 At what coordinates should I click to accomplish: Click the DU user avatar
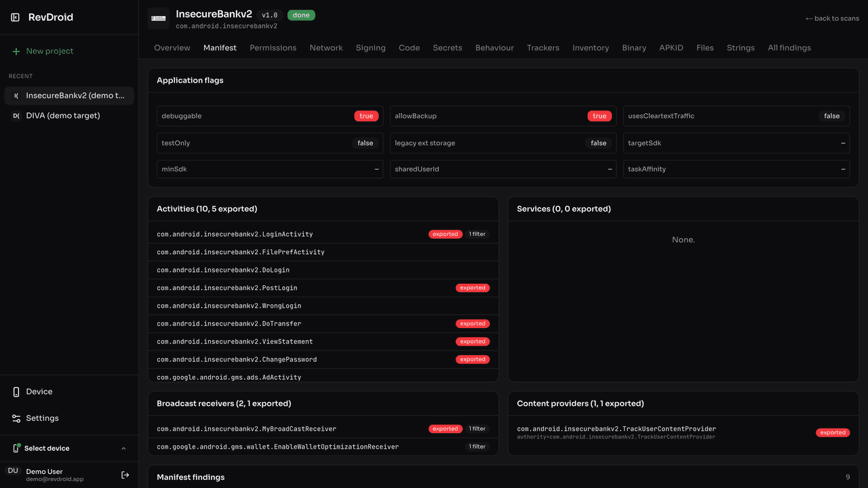click(13, 471)
